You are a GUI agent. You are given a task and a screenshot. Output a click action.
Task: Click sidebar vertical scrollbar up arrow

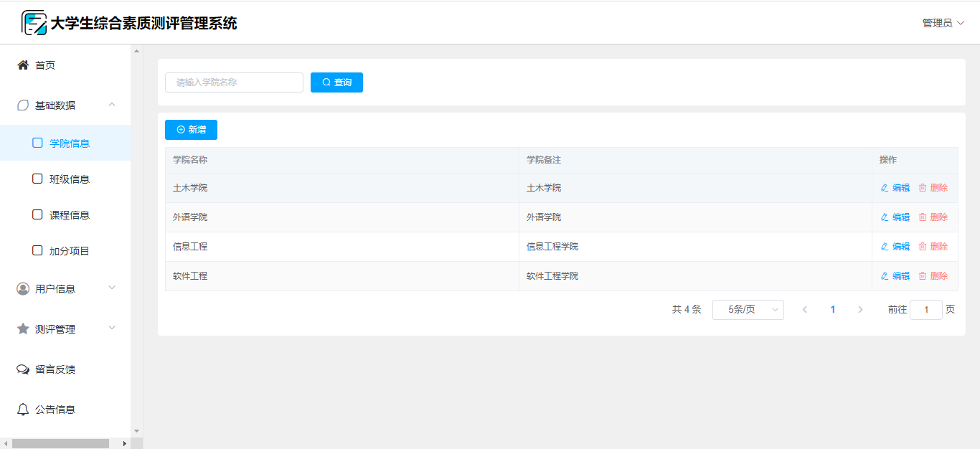137,51
